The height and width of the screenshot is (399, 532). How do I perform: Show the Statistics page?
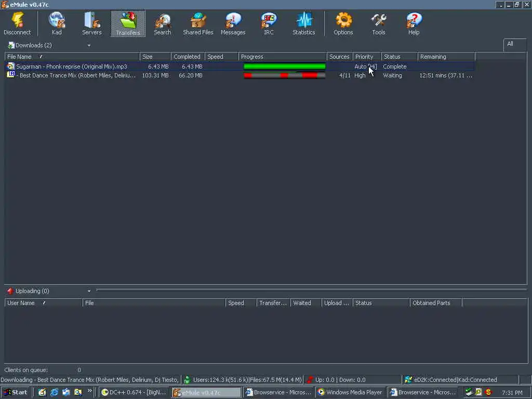point(303,23)
